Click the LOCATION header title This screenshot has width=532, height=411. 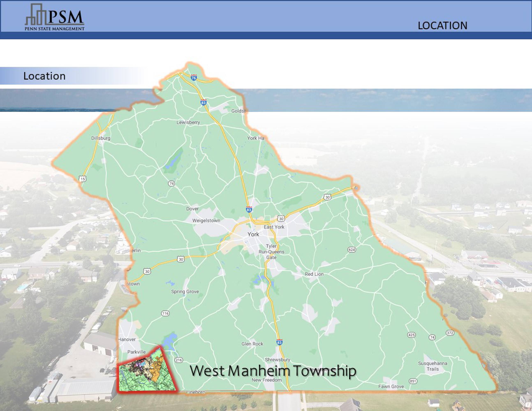coord(442,25)
